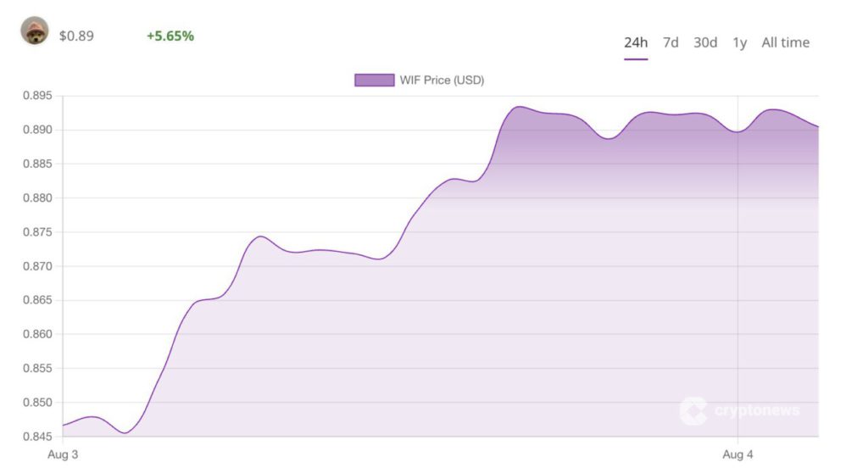
Task: Click the Aug 3 x-axis label
Action: (x=63, y=455)
